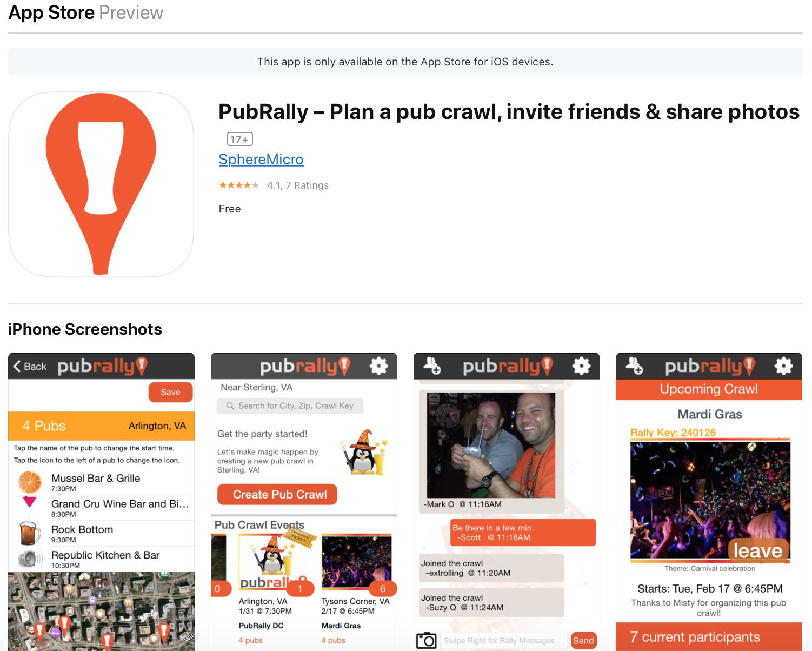Click the four-star rating indicator

239,185
